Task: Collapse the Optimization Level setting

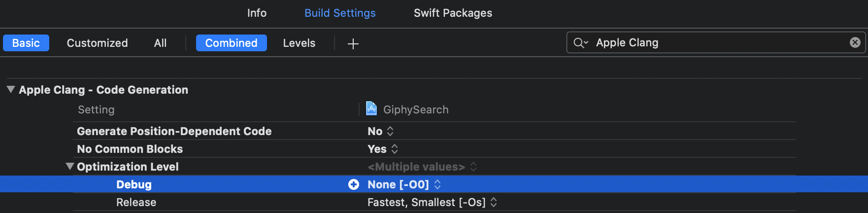Action: point(70,167)
